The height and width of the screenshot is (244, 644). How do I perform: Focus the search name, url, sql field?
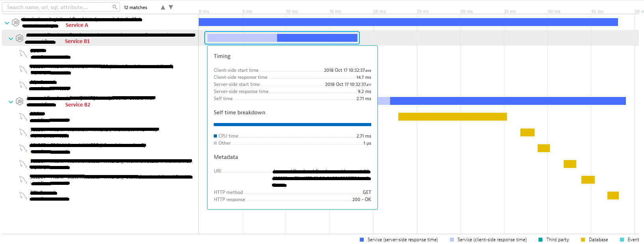coord(59,7)
